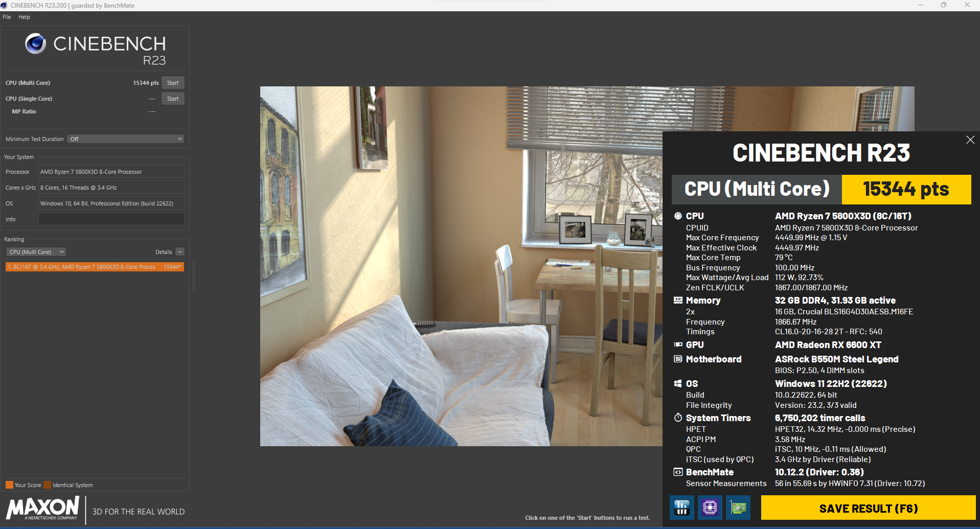This screenshot has height=529, width=980.
Task: Click the HPET32, 14.32 MHz value
Action: coord(845,429)
